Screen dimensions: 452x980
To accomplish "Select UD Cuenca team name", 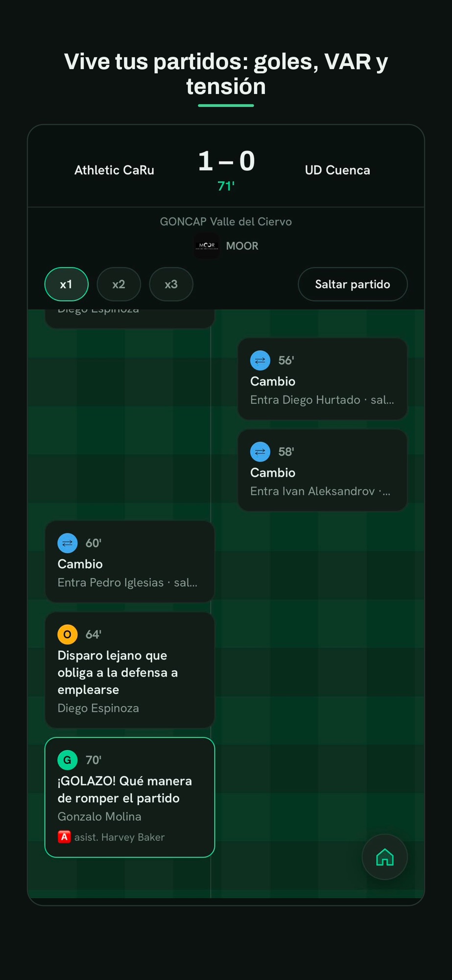I will [x=337, y=170].
